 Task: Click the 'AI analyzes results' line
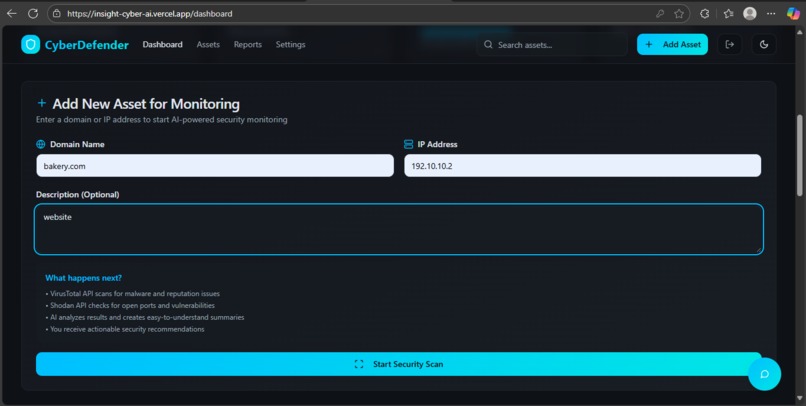[x=145, y=318]
